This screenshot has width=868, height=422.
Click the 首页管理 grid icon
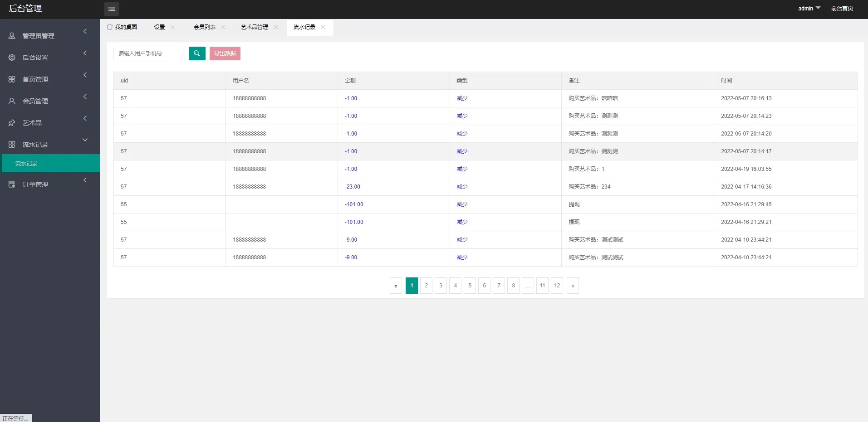pyautogui.click(x=12, y=79)
